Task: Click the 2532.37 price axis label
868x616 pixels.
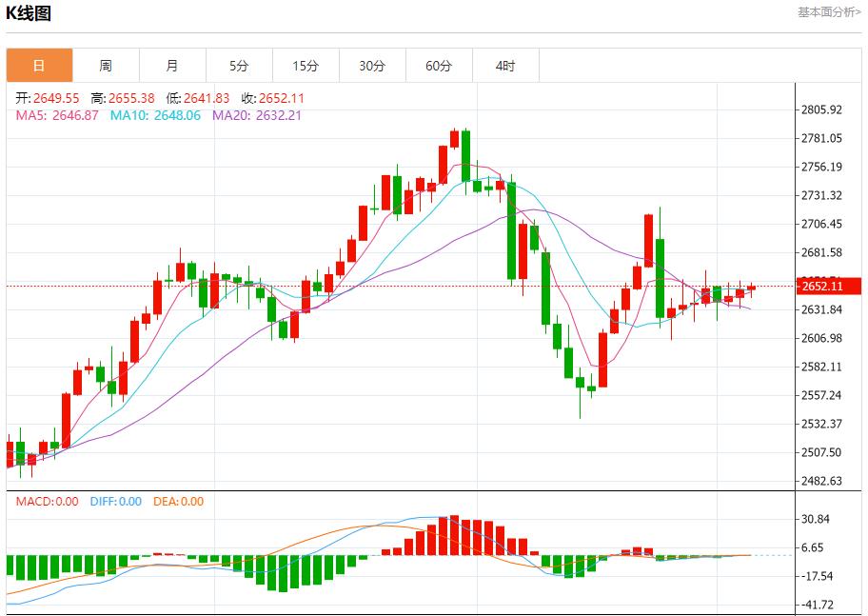Action: [x=821, y=424]
